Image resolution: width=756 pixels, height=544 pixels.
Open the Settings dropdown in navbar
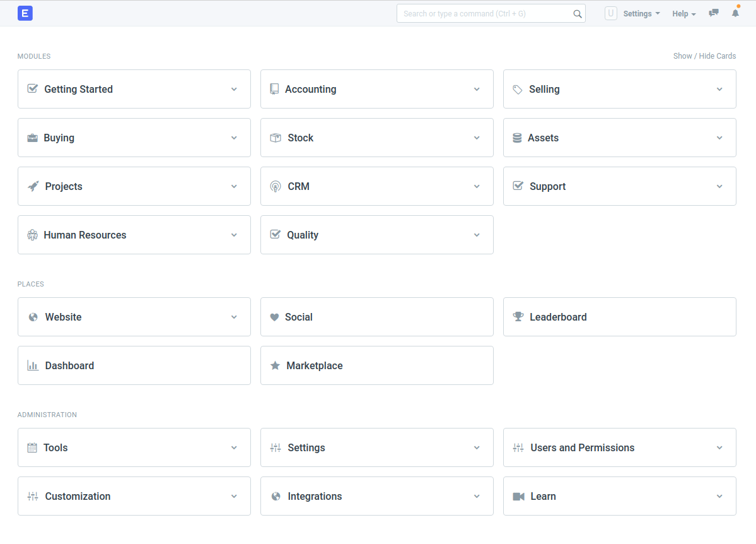641,13
